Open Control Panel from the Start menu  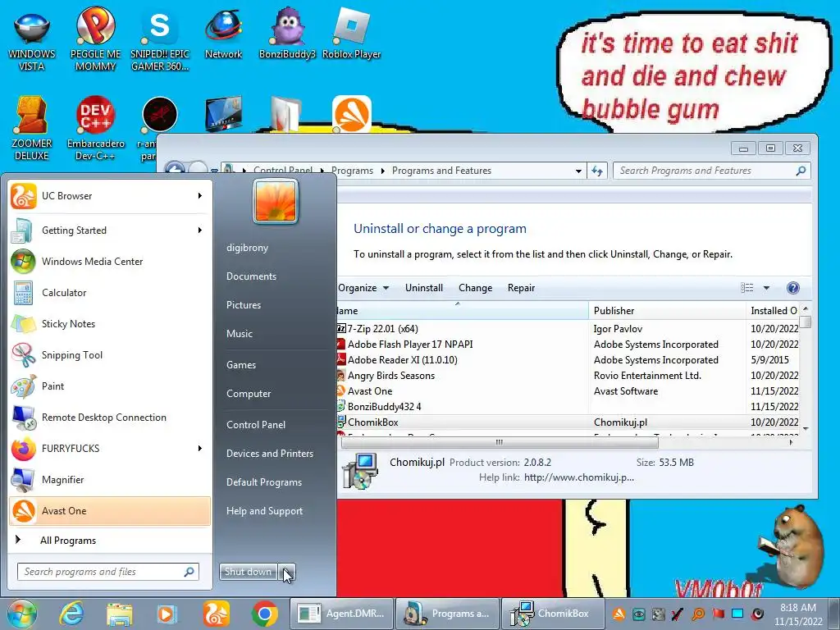click(x=256, y=425)
